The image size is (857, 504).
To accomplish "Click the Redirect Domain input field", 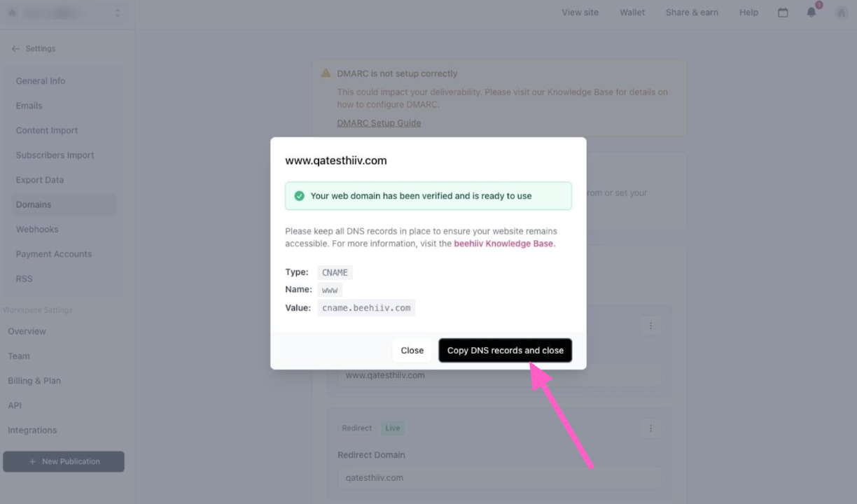I will [499, 478].
